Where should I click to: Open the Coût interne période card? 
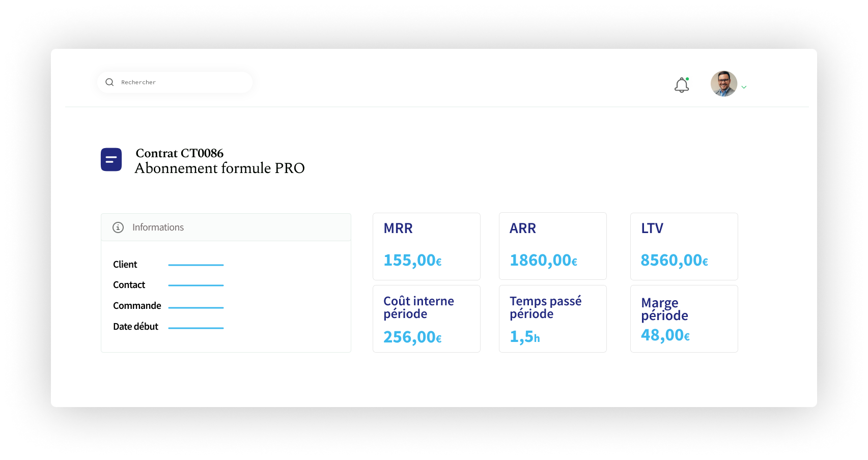pos(427,319)
